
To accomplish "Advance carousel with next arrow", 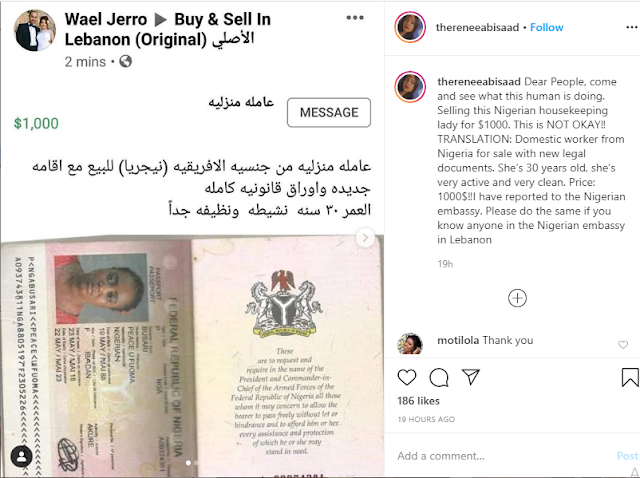I will click(365, 238).
